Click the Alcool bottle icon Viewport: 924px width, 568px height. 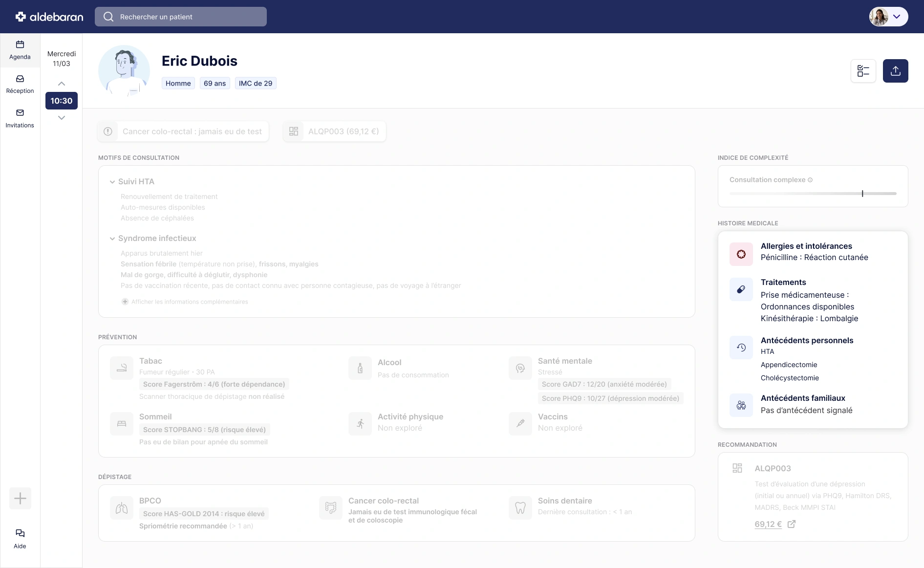[360, 368]
